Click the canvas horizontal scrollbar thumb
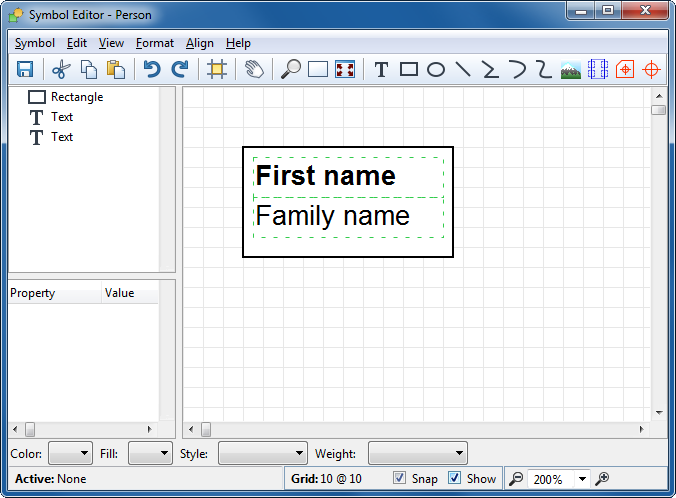 click(x=206, y=429)
